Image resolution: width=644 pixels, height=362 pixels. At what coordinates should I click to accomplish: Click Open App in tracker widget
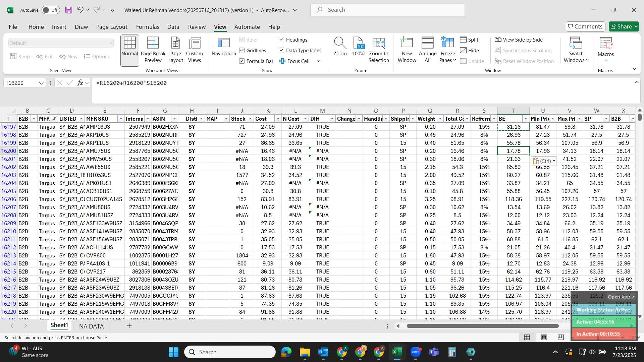tap(621, 297)
